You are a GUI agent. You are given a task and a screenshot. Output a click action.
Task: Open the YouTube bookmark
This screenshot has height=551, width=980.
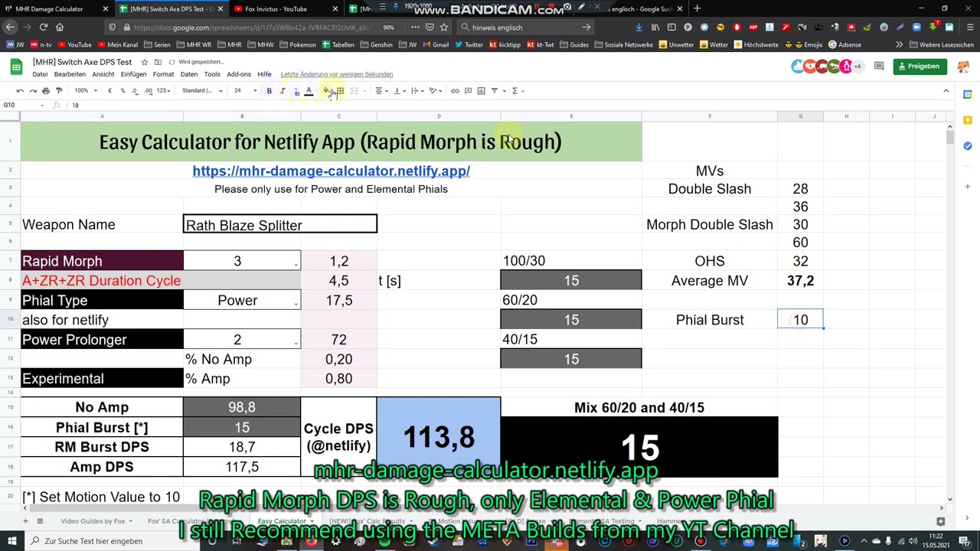coord(75,44)
